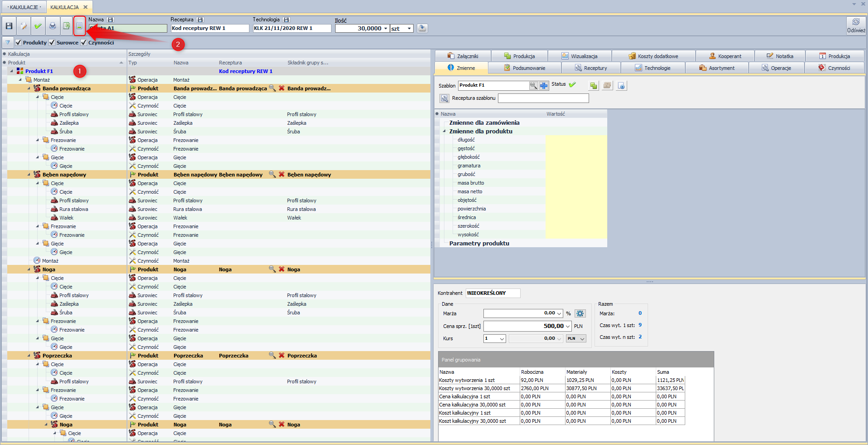Open the PLN currency dropdown
Screen dimensions: 868x445
582,339
